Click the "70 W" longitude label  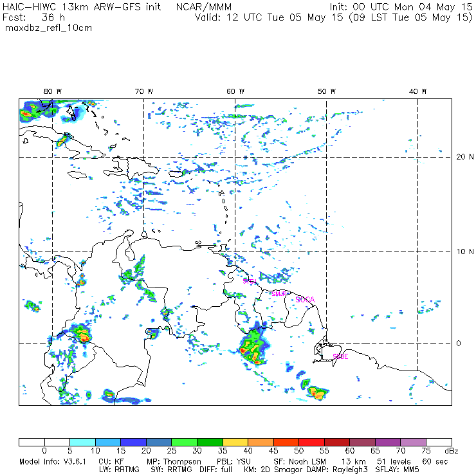(144, 91)
